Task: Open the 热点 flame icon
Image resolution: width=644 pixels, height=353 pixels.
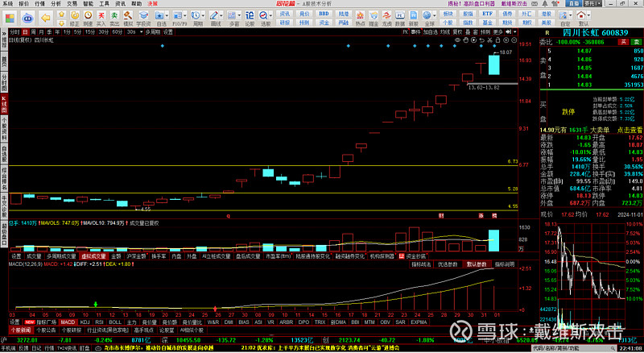Action: 360,18
